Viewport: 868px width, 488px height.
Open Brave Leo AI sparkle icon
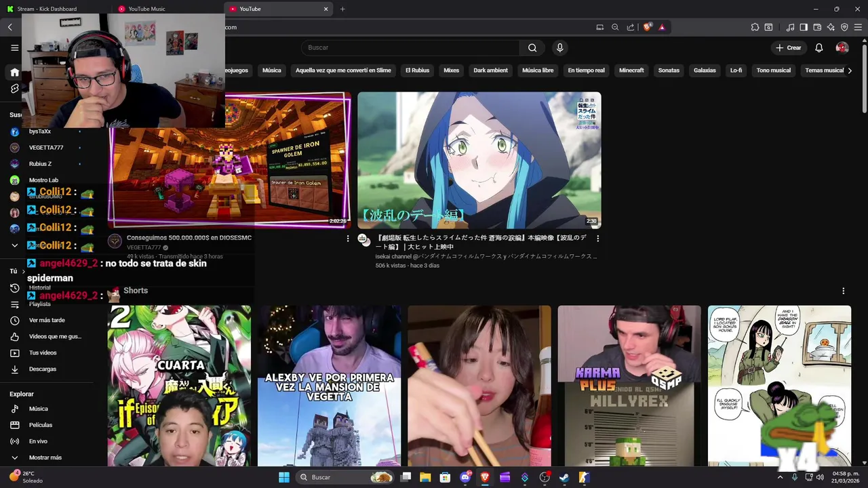point(831,27)
